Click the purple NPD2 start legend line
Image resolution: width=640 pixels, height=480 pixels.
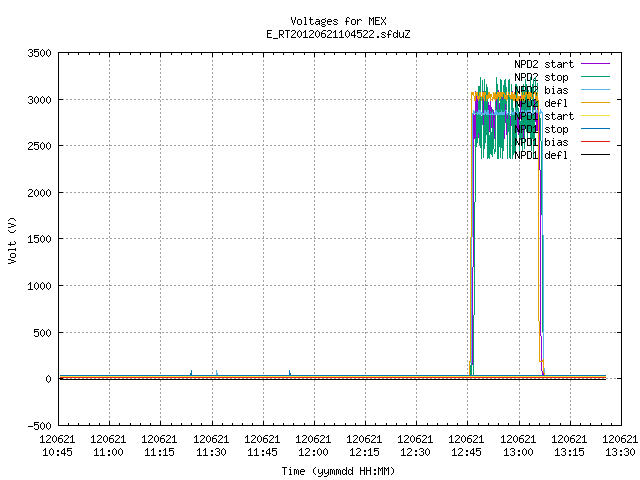(595, 64)
